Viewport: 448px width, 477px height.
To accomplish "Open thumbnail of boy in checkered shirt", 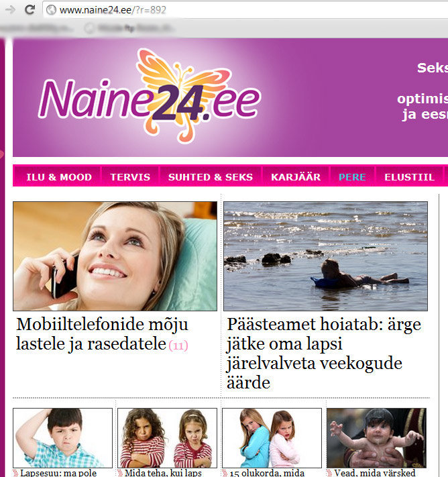I will pyautogui.click(x=62, y=438).
